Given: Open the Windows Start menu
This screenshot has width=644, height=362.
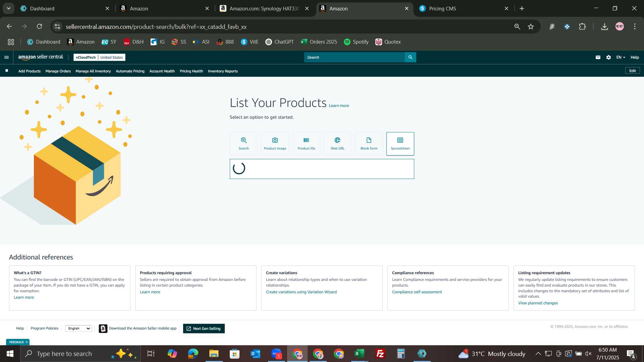Looking at the screenshot, I should pos(10,354).
